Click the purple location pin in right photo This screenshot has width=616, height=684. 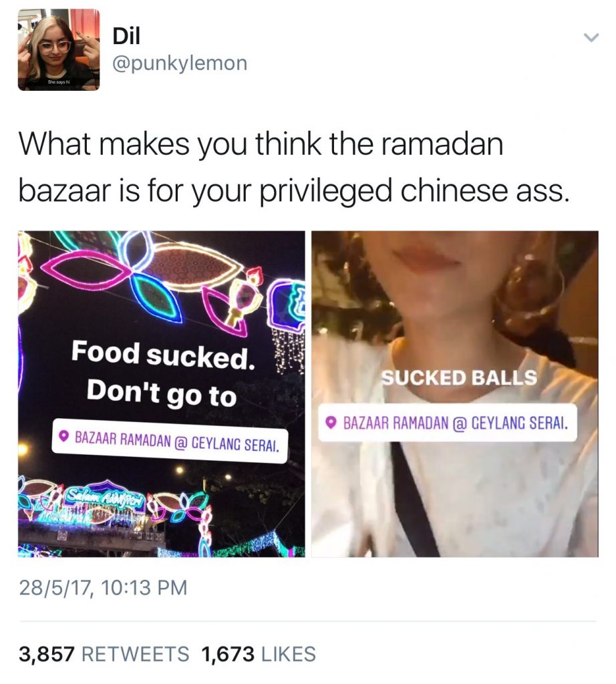click(x=331, y=423)
